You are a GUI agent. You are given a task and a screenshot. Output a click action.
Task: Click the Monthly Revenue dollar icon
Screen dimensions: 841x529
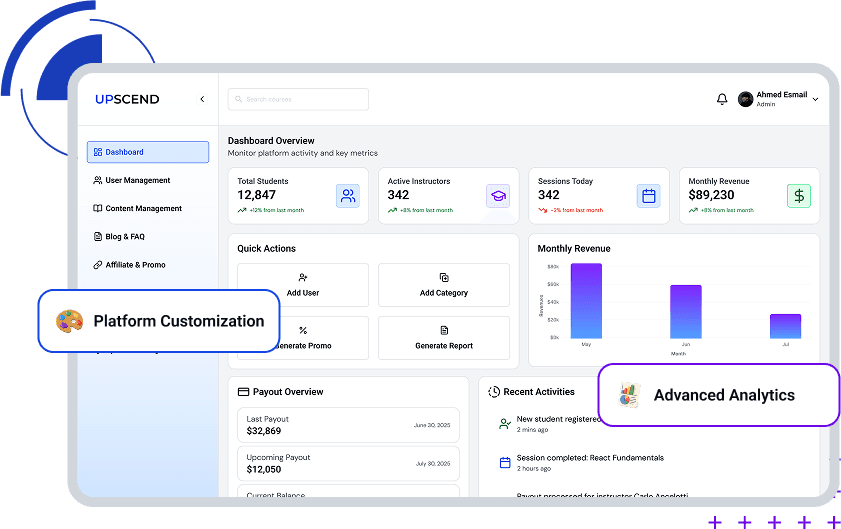[798, 196]
